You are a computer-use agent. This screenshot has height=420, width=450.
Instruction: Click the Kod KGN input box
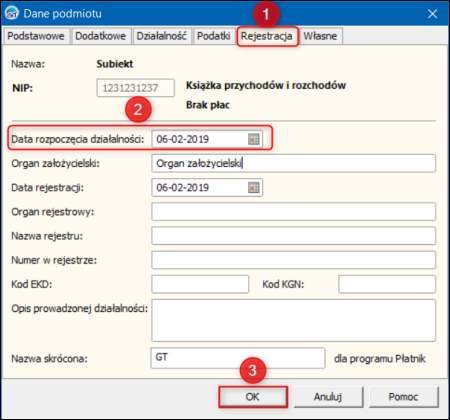387,284
